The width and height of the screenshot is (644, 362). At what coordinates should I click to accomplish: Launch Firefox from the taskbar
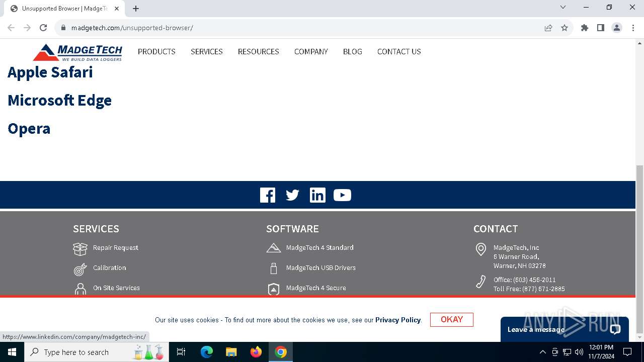pos(256,352)
